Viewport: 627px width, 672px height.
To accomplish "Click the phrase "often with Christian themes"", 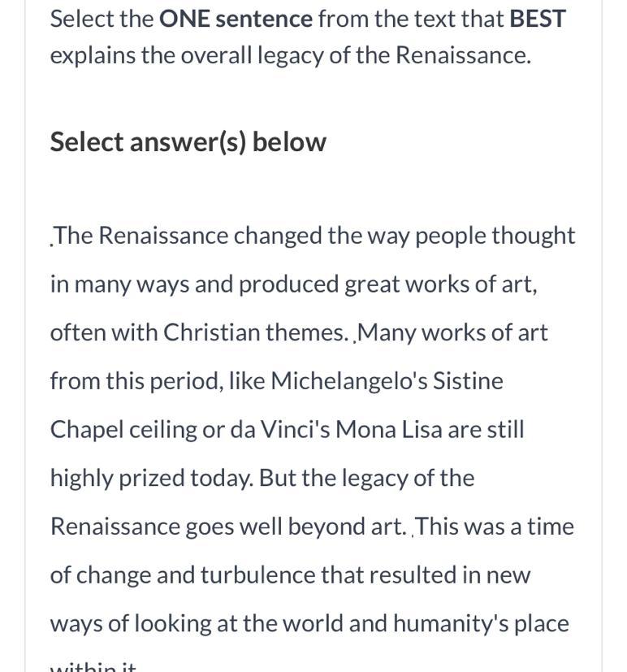I will point(198,333).
